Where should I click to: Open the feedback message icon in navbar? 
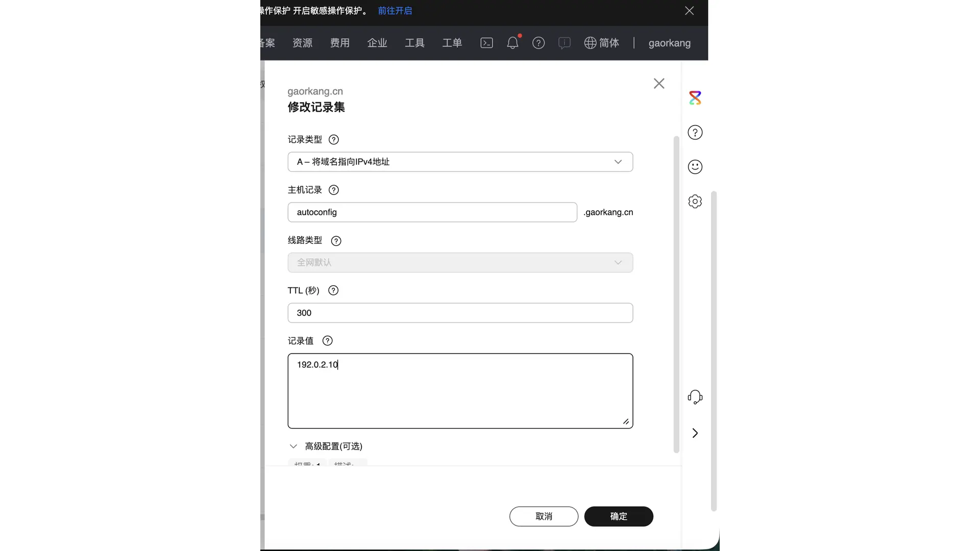click(564, 43)
